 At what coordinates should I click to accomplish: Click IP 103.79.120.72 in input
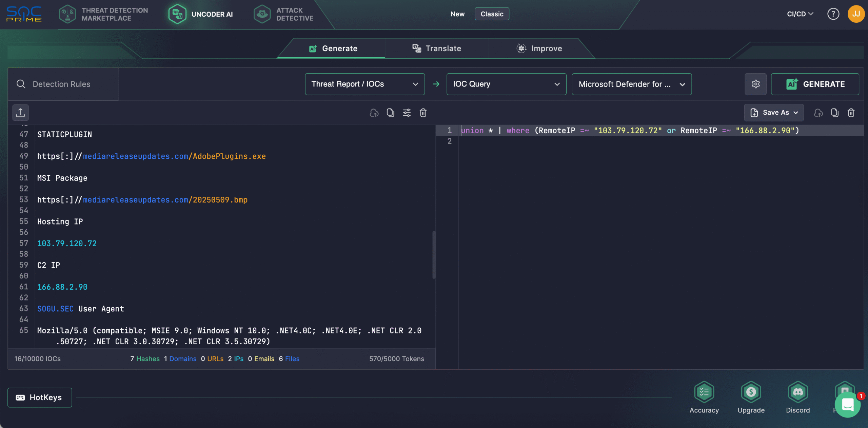coord(67,244)
